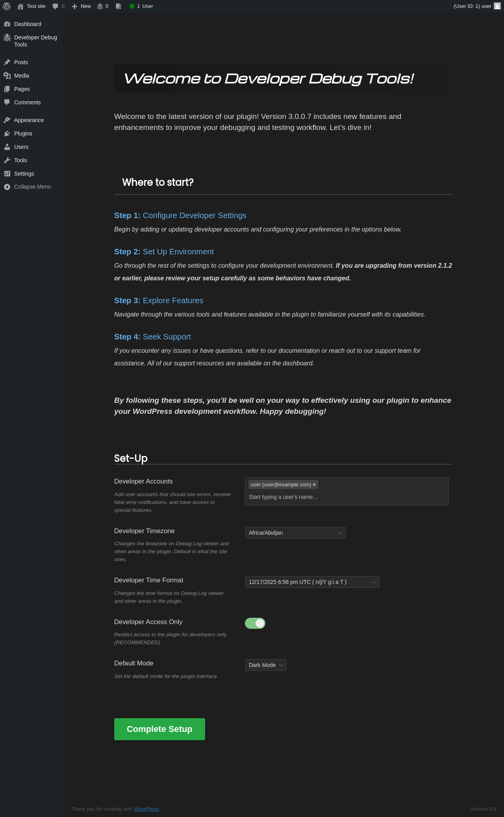This screenshot has height=817, width=504.
Task: Go to Settings in the sidebar
Action: click(x=24, y=174)
